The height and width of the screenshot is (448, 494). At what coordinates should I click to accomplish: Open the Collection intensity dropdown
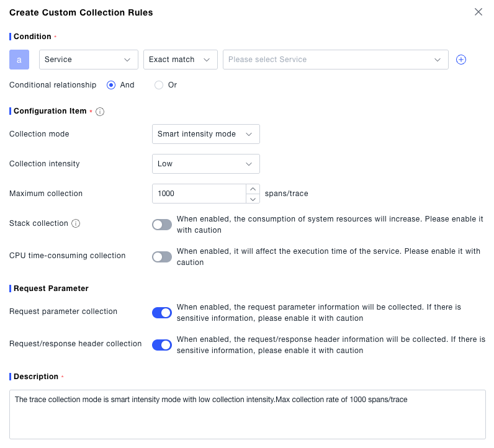[x=205, y=164]
